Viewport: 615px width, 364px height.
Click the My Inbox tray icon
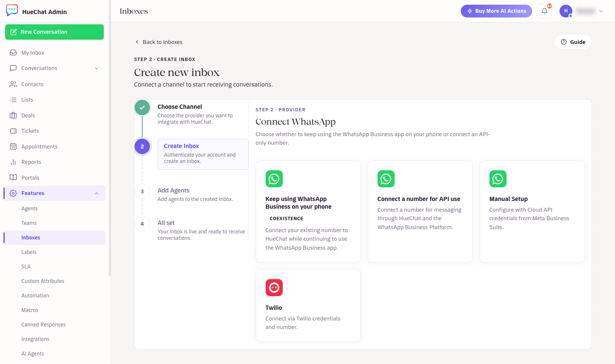coord(13,52)
